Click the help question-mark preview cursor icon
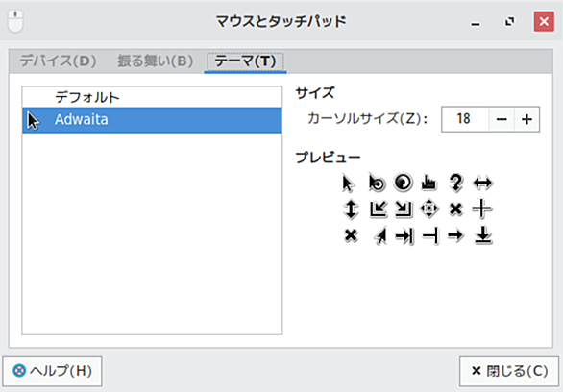The height and width of the screenshot is (392, 563). (x=456, y=183)
